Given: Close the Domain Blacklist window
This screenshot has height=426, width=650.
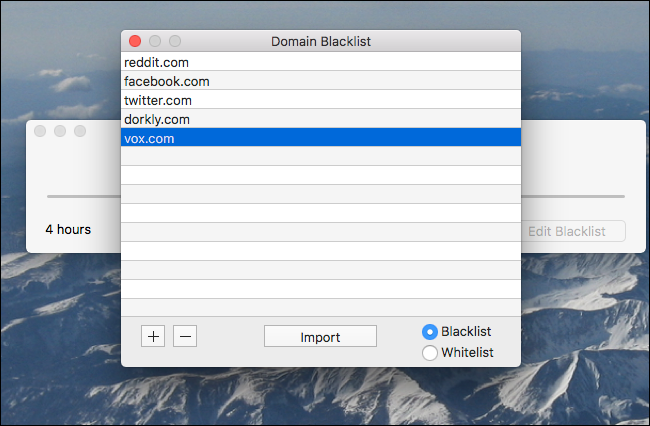Looking at the screenshot, I should (135, 41).
